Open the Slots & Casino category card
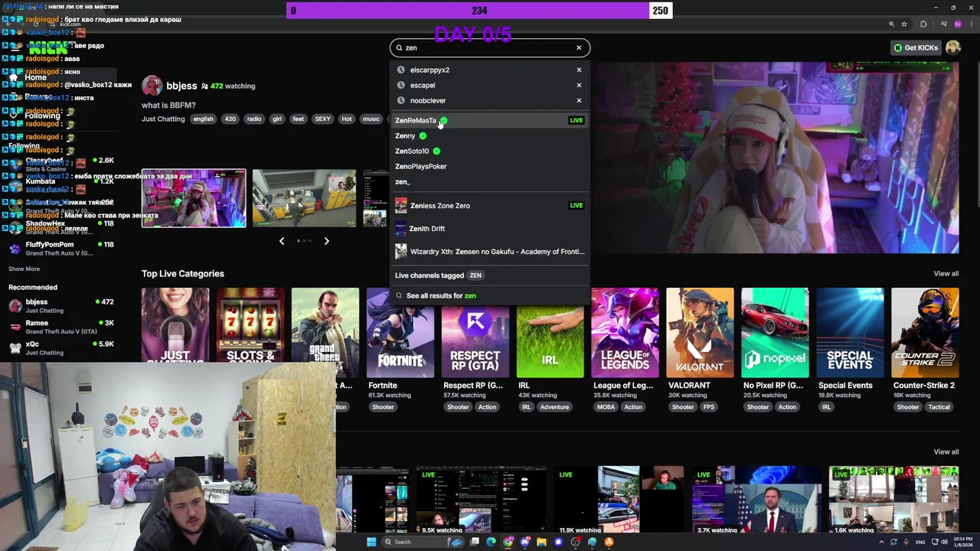980x551 pixels. pos(250,324)
